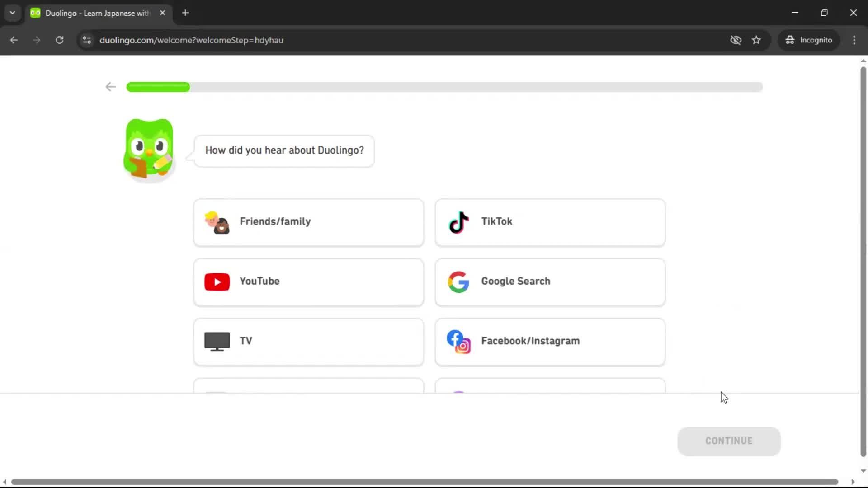Screen dimensions: 868x488
Task: Open site information via the tune icon
Action: (x=87, y=40)
